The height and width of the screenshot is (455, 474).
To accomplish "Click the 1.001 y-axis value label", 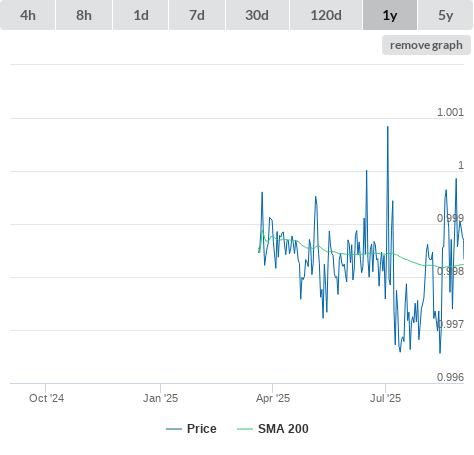I will [x=450, y=112].
